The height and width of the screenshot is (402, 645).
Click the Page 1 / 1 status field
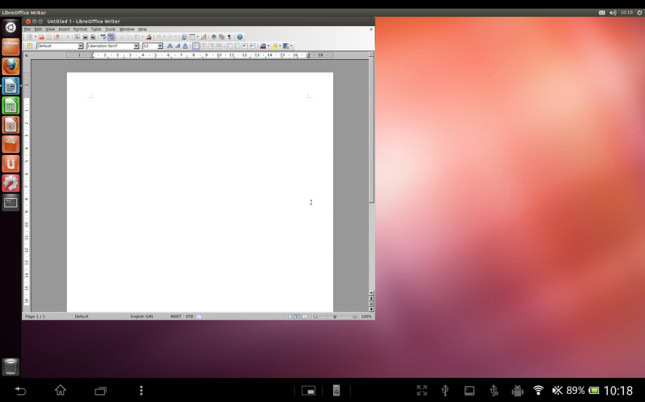[x=36, y=316]
